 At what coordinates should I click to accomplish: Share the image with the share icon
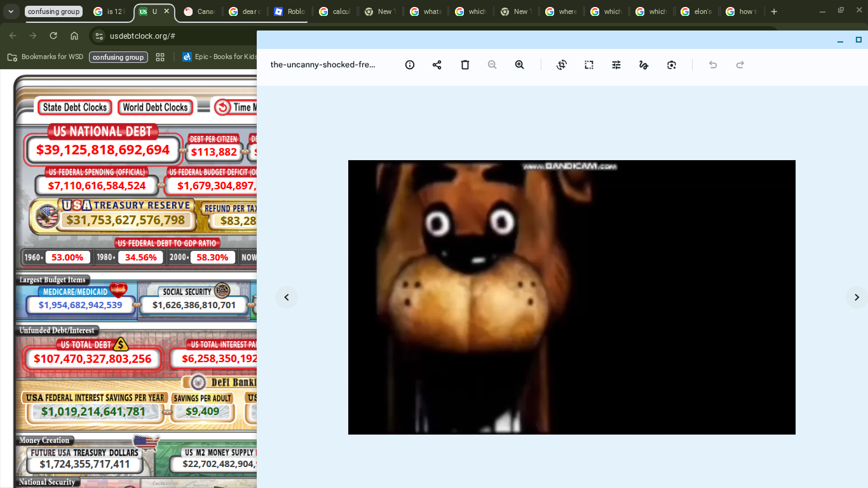(437, 65)
